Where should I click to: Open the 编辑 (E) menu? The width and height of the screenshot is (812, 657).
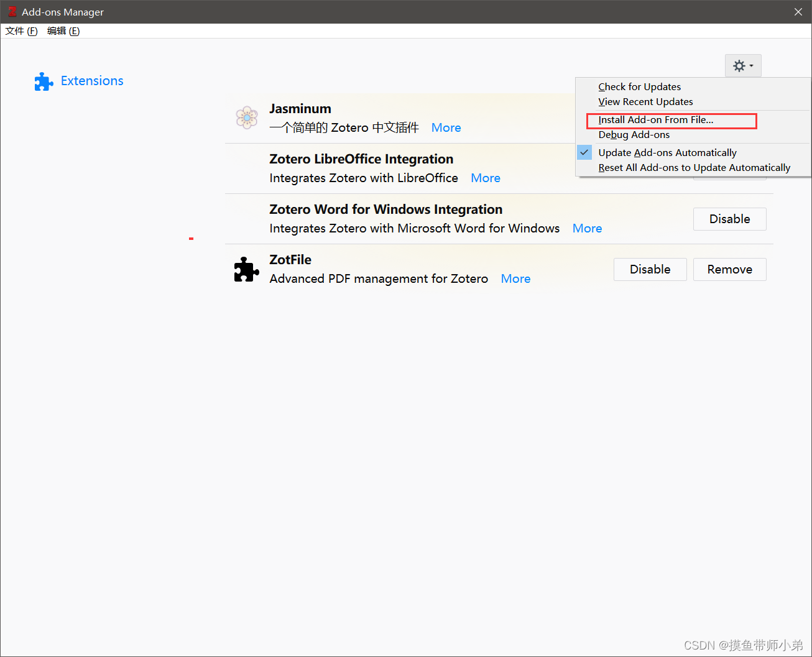coord(63,31)
